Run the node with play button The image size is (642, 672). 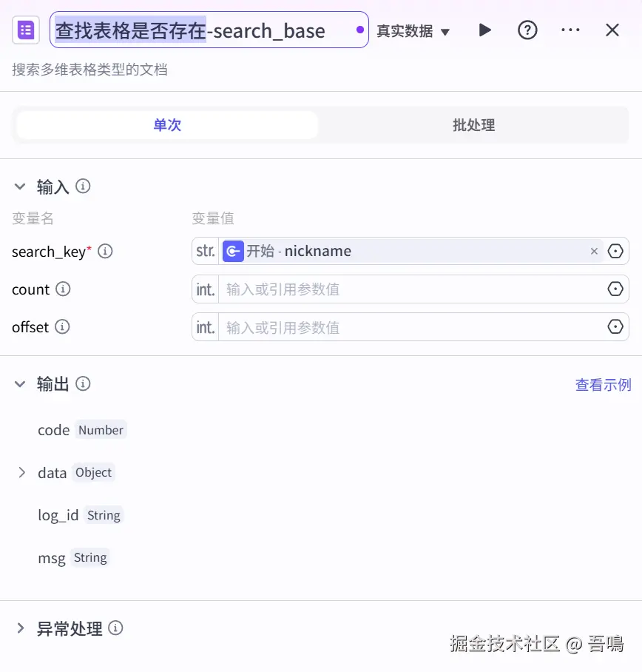[484, 30]
